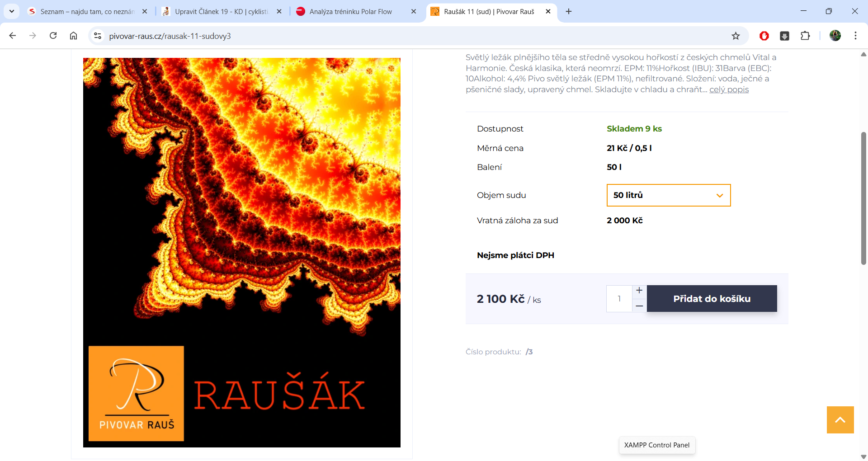View site information icon in address bar
The width and height of the screenshot is (868, 461).
pos(98,36)
